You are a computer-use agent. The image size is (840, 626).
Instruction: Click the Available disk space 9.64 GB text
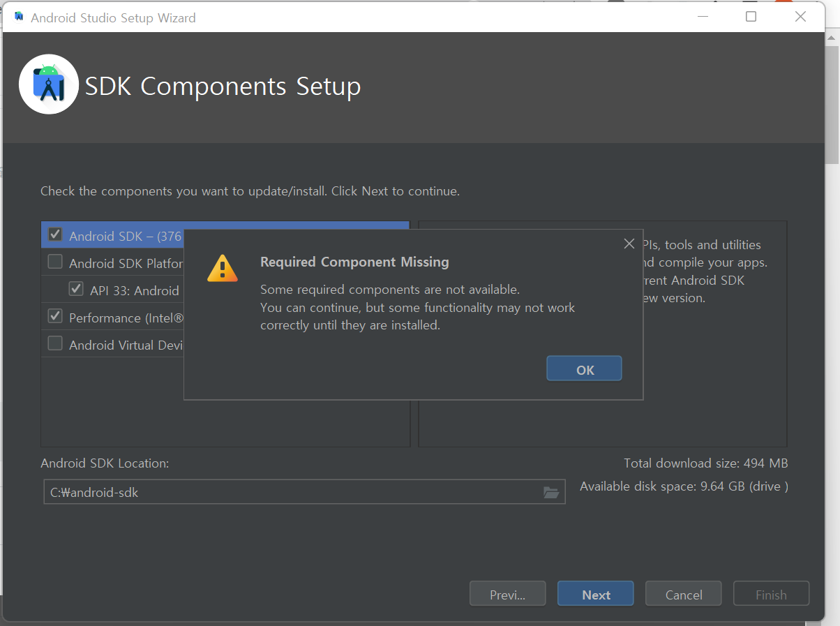click(684, 486)
